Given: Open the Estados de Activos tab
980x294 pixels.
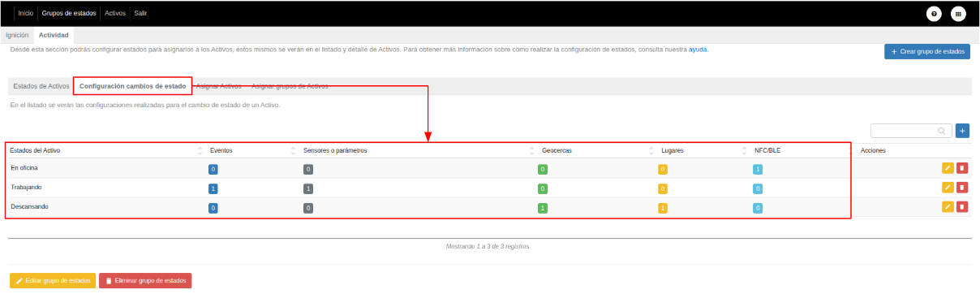Looking at the screenshot, I should click(x=41, y=85).
